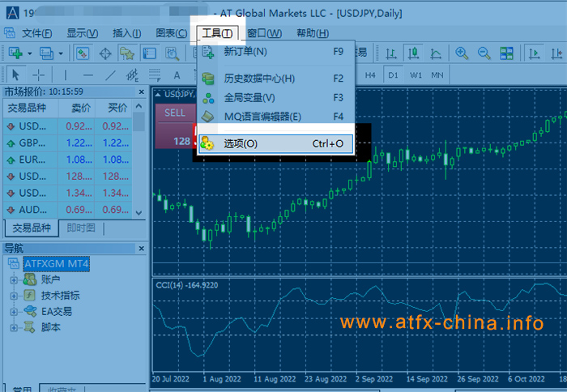Toggle the Auto Scroll chart icon
The image size is (567, 392).
[x=534, y=53]
